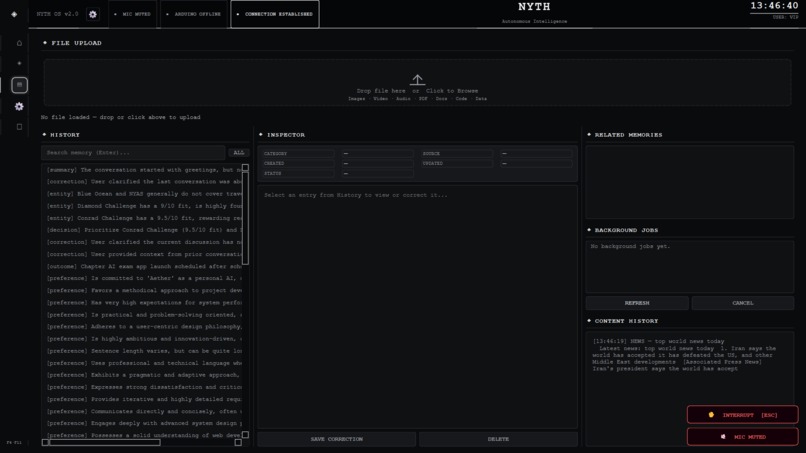Select '[entity] Conrad Challenge has a 9.5/10' entry
Viewport: 806px width, 453px height.
(x=142, y=219)
